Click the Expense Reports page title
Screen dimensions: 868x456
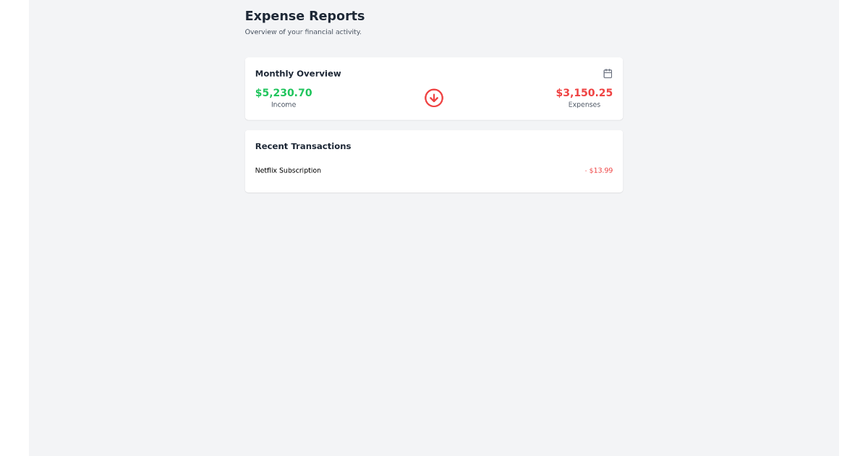(305, 15)
